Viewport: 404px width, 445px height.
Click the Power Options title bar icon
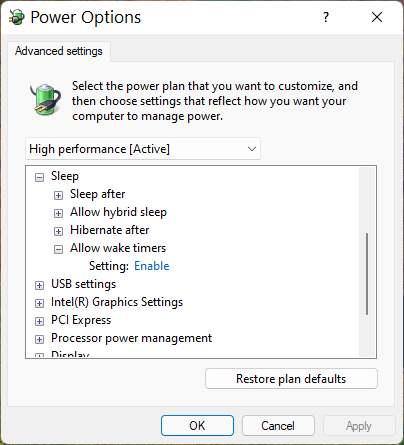tap(17, 17)
